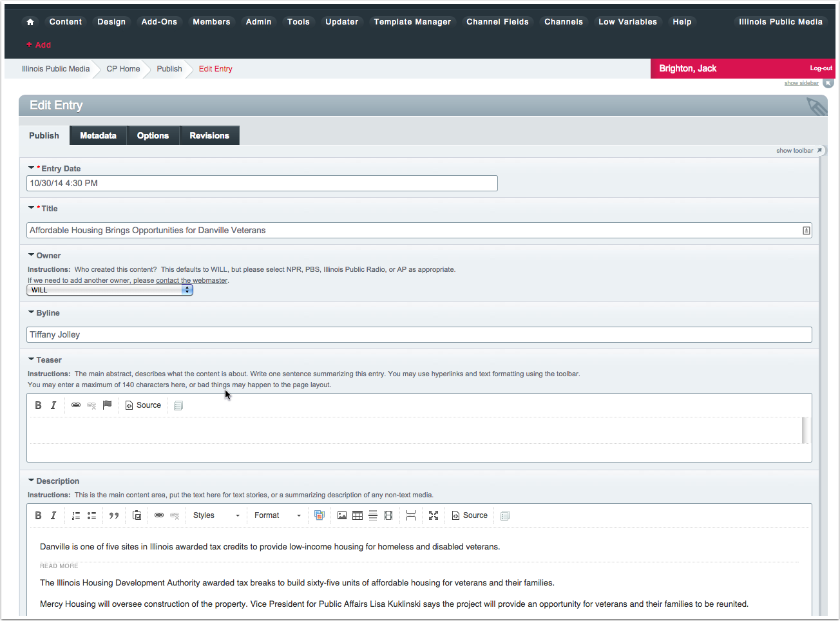This screenshot has height=621, width=840.
Task: Collapse the Title field
Action: (31, 207)
